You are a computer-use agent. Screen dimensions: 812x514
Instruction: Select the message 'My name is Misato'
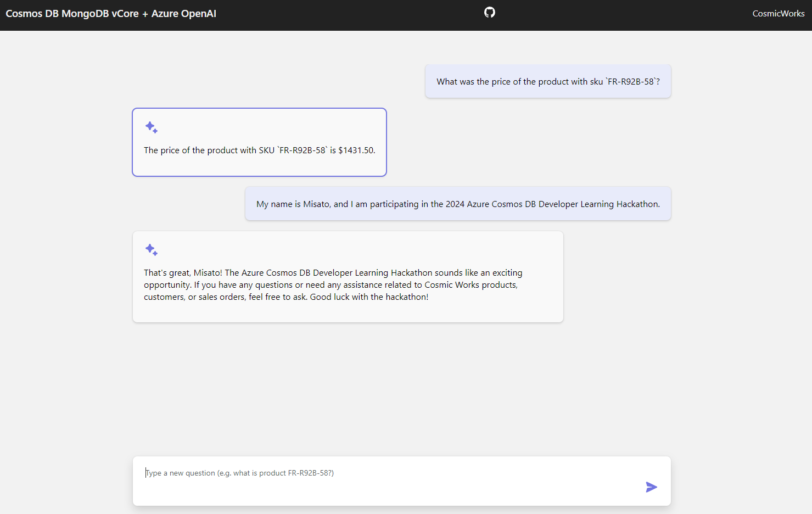[458, 204]
